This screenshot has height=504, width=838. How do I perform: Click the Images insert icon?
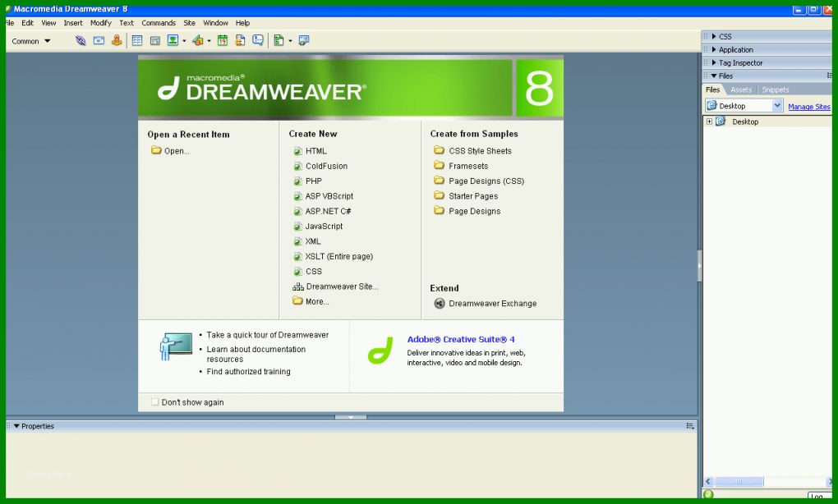point(173,40)
